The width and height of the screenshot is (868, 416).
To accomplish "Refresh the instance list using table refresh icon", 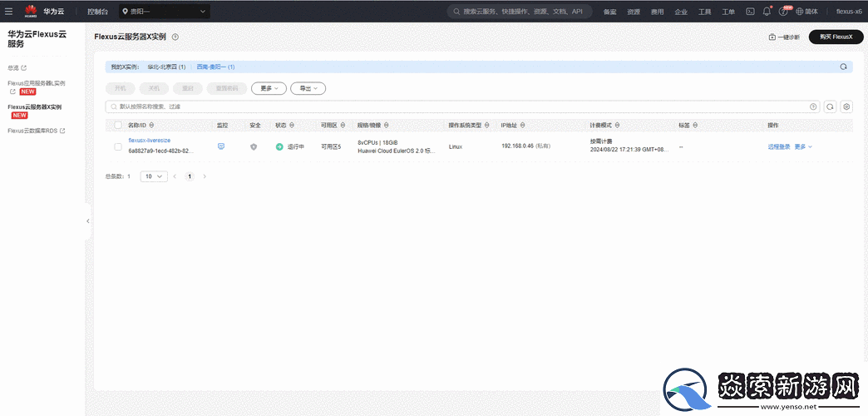I will coord(830,106).
